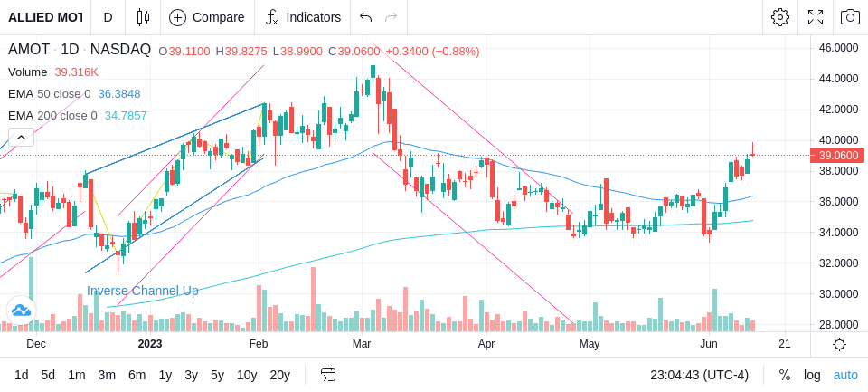
Task: Select the 10y time range
Action: [x=247, y=376]
